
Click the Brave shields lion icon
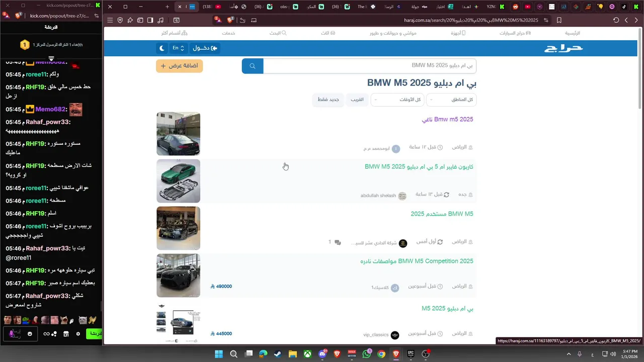230,20
